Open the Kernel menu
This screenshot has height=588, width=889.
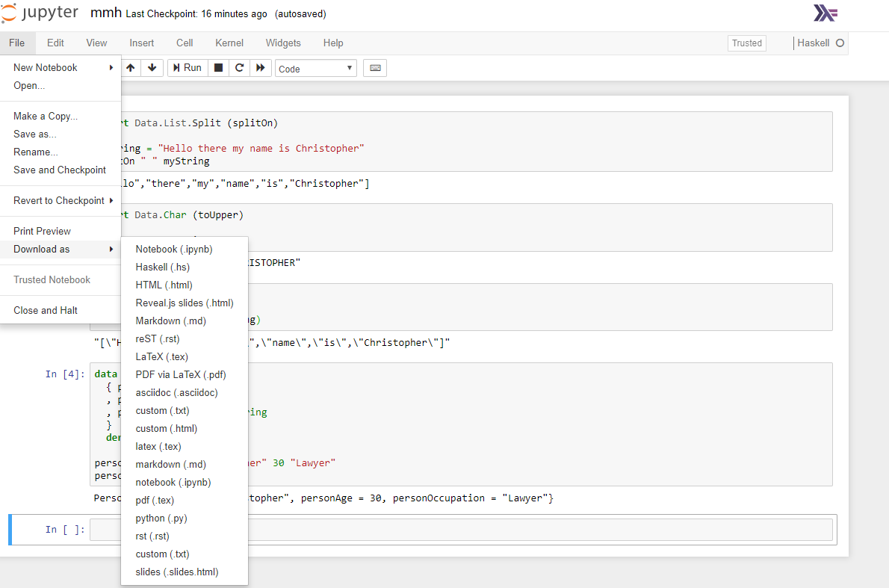tap(229, 43)
